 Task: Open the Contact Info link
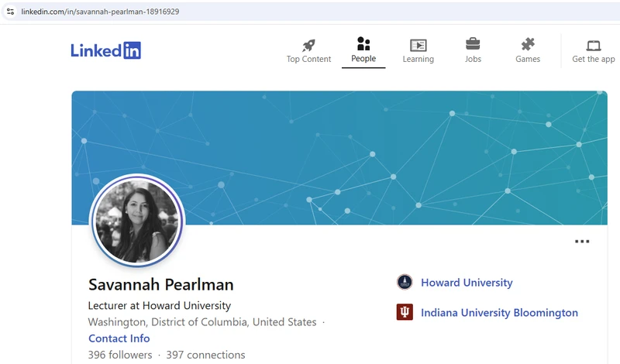[119, 338]
